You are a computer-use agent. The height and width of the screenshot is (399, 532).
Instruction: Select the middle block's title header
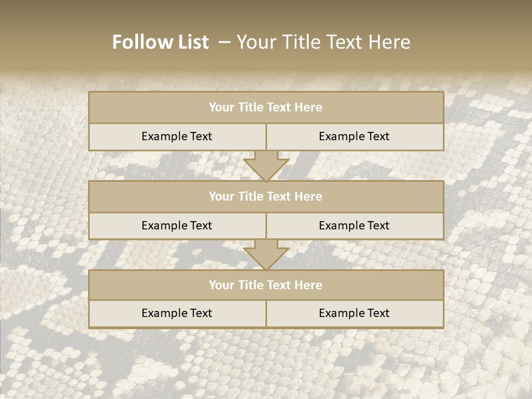tap(266, 197)
